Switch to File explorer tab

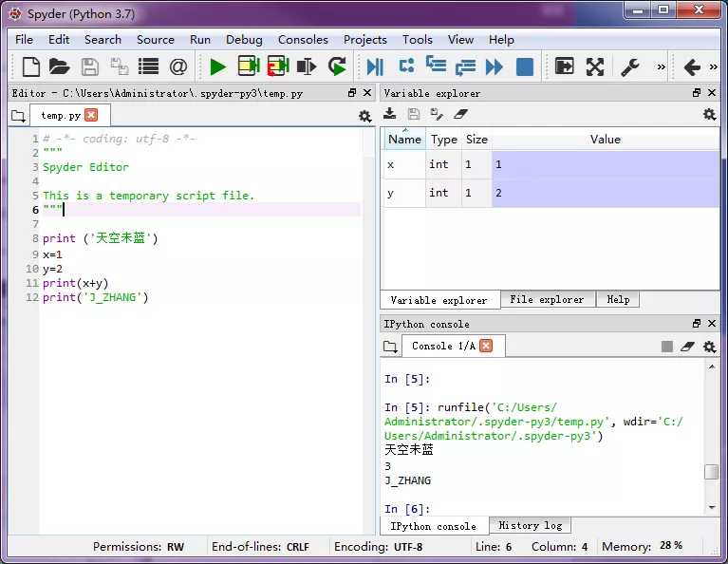[x=547, y=300]
